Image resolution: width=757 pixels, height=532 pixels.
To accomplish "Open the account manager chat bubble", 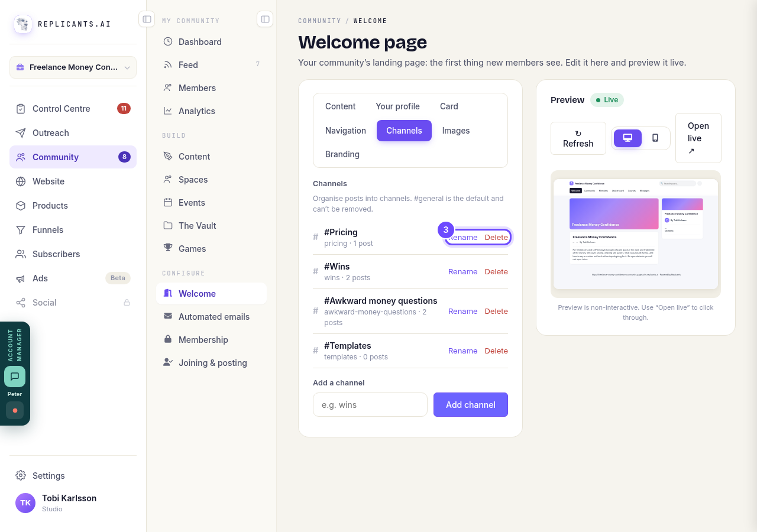I will 15,377.
